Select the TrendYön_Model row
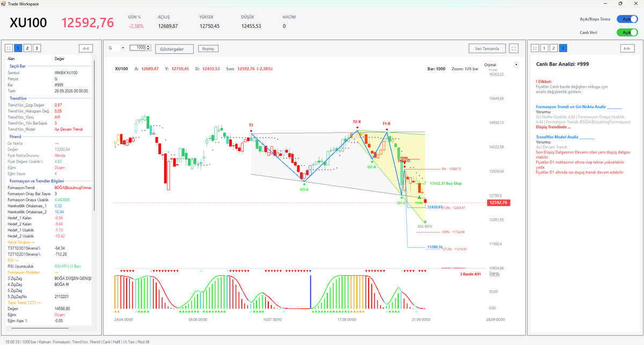Image resolution: width=644 pixels, height=345 pixels. [x=49, y=129]
